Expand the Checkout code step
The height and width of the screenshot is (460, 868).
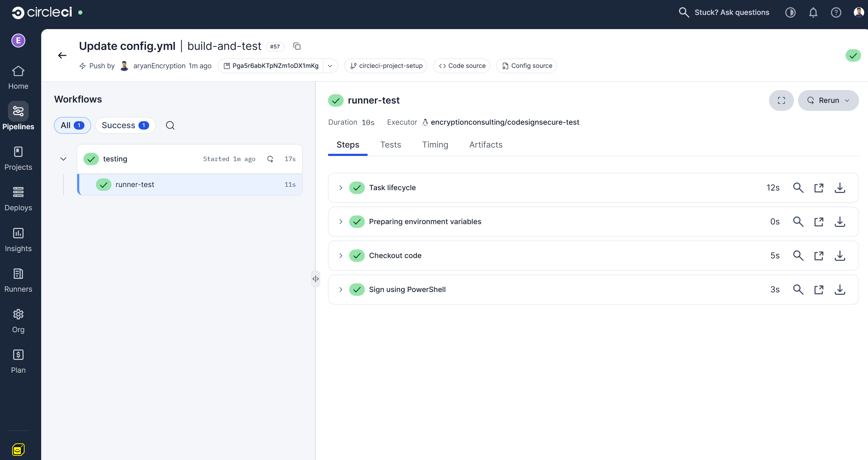pyautogui.click(x=341, y=256)
